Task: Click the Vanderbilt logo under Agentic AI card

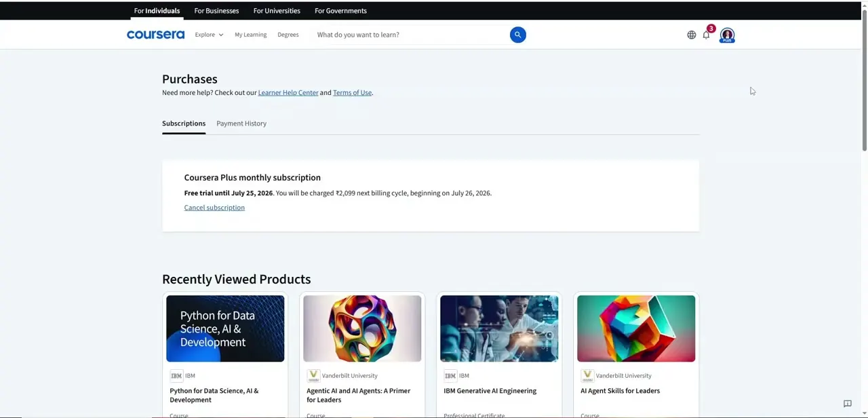Action: click(313, 375)
